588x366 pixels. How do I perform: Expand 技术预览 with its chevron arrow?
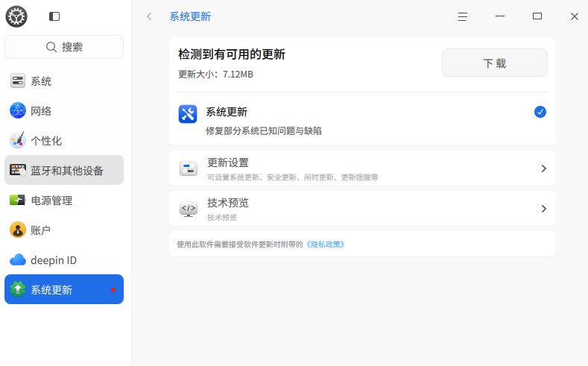click(544, 209)
